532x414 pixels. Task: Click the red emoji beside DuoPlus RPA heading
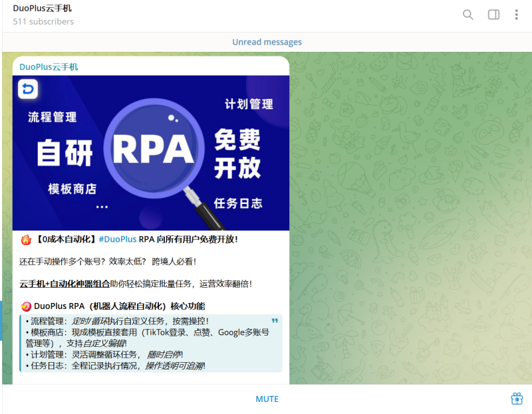click(26, 306)
